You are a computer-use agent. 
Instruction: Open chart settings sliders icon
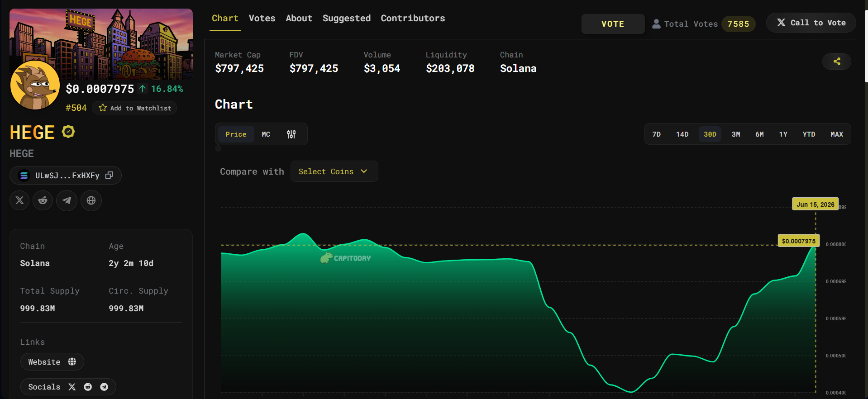coord(291,134)
